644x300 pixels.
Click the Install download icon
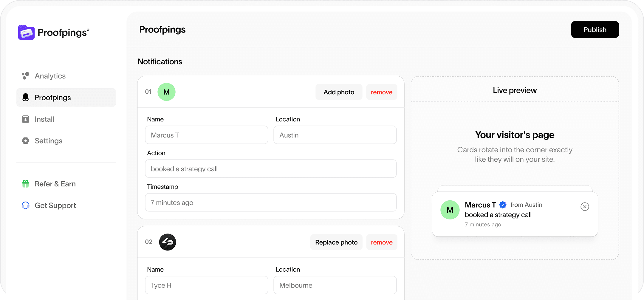pyautogui.click(x=26, y=119)
